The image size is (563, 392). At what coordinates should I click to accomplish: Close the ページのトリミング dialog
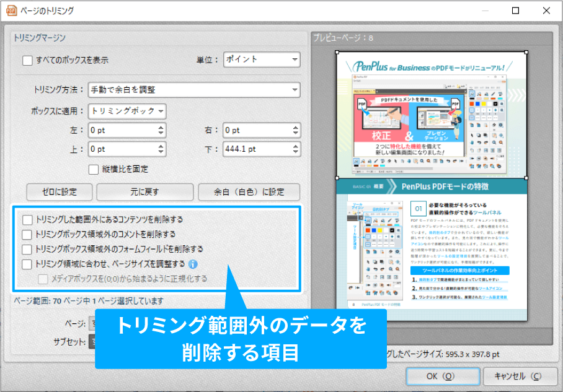point(546,11)
